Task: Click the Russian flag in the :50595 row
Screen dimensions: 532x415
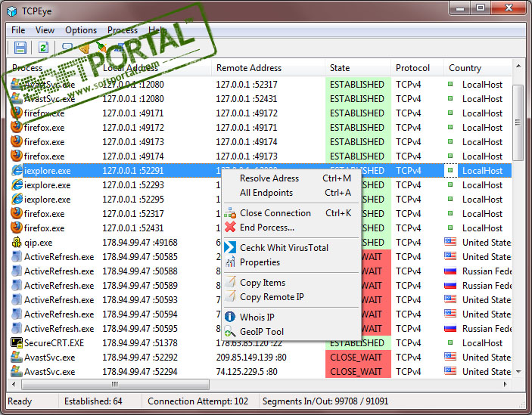Action: point(450,328)
